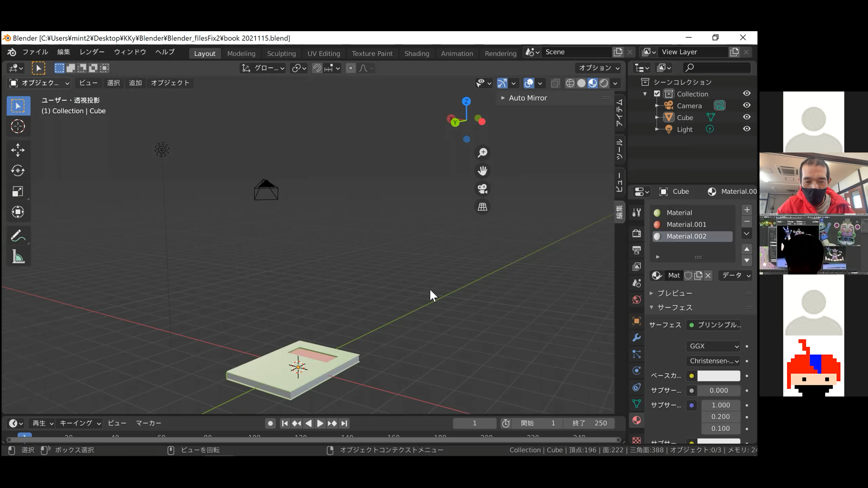The height and width of the screenshot is (488, 868).
Task: Open the World properties globe icon
Action: tap(637, 300)
